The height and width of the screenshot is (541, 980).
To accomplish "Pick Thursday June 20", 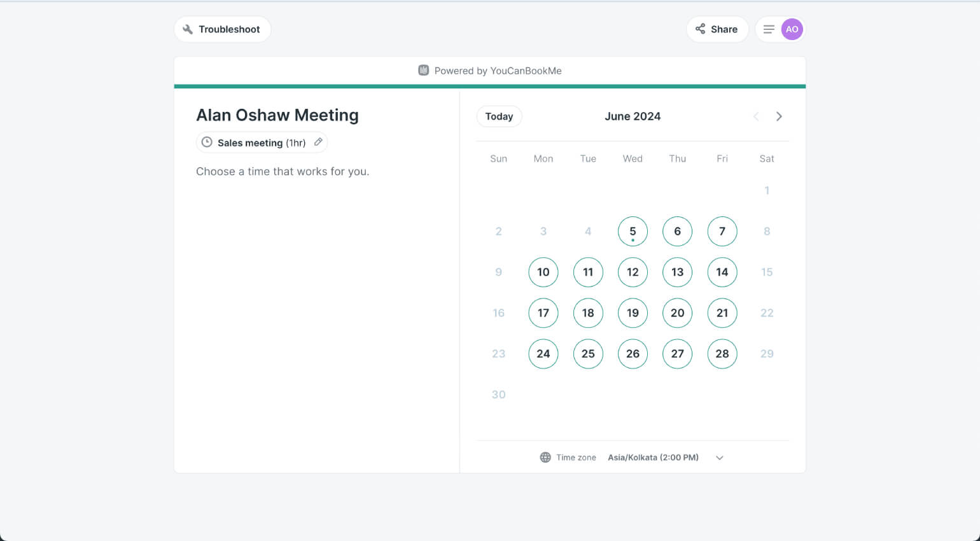I will click(677, 313).
